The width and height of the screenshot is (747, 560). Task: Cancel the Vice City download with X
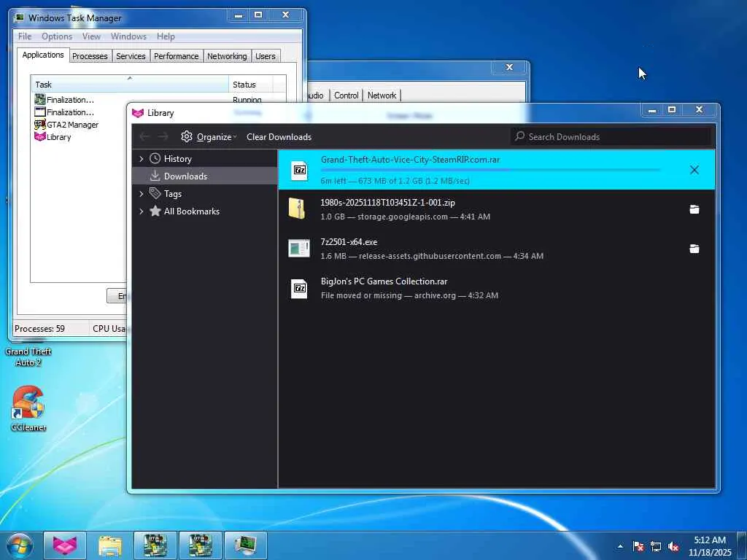click(x=694, y=170)
